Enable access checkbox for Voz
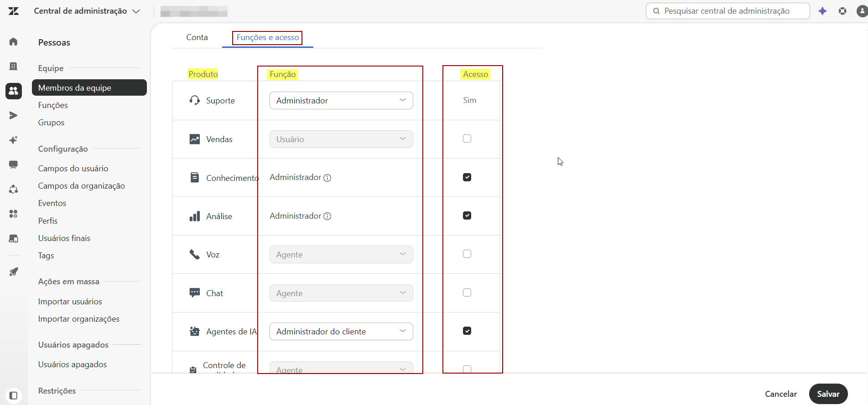This screenshot has height=405, width=868. tap(467, 254)
